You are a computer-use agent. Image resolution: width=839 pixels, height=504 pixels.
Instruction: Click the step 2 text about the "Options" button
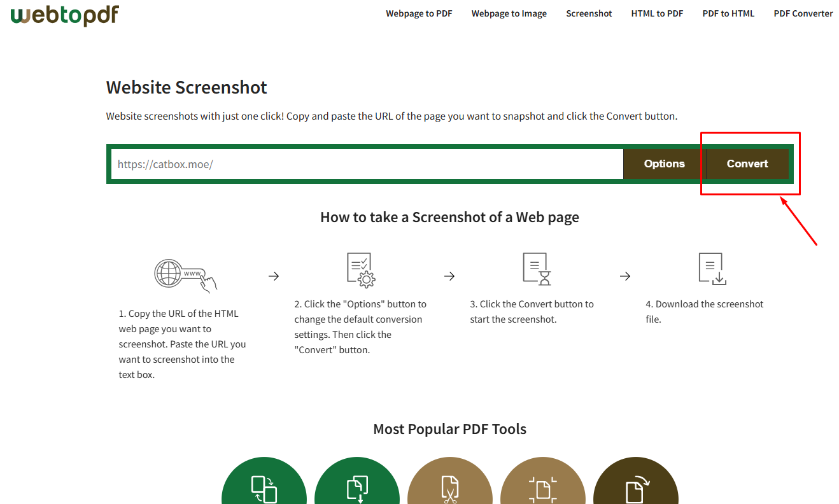[360, 327]
